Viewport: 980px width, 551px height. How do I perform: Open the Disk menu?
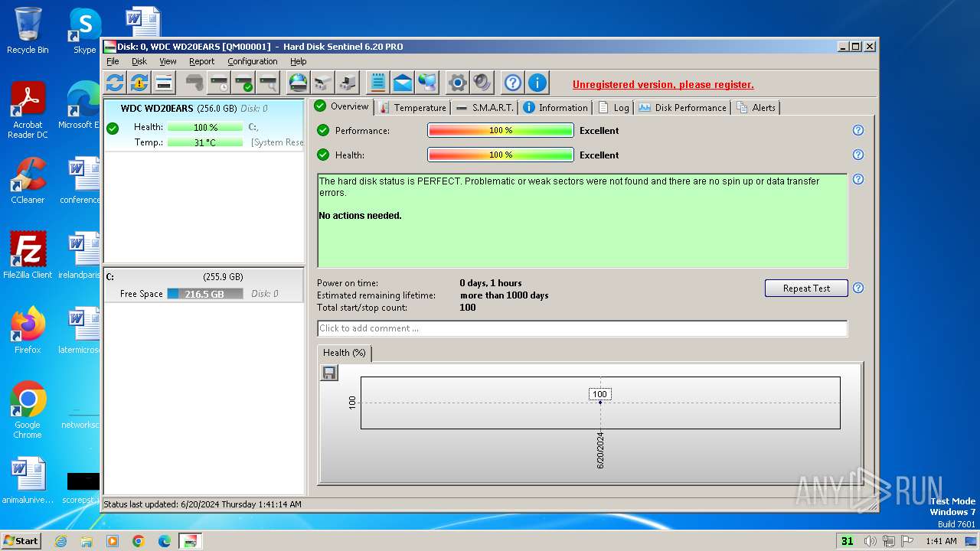click(139, 61)
